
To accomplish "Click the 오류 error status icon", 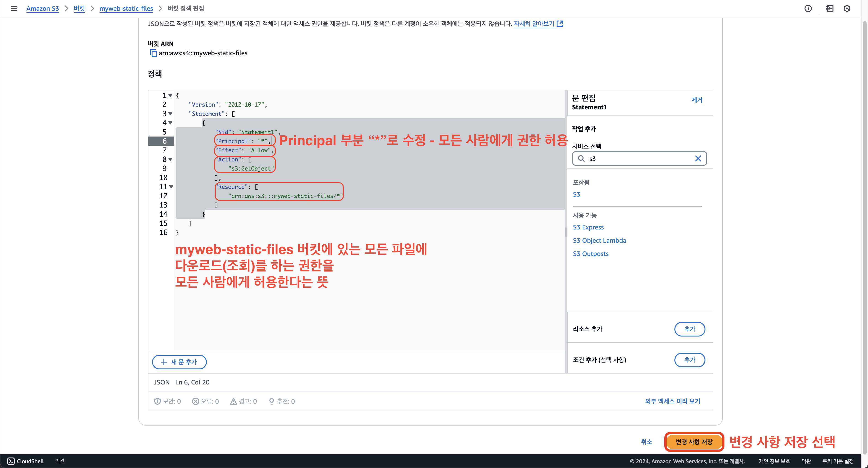I will [x=195, y=401].
